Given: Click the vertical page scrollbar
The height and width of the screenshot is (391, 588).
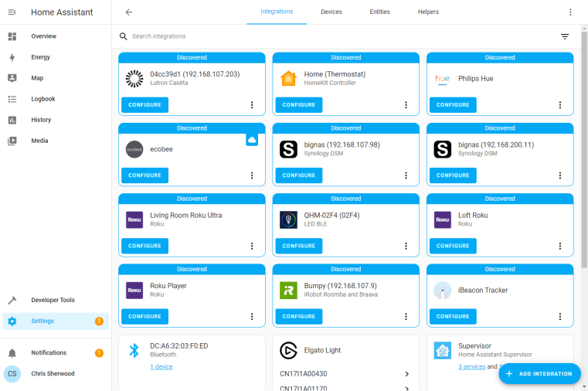Looking at the screenshot, I should [584, 150].
